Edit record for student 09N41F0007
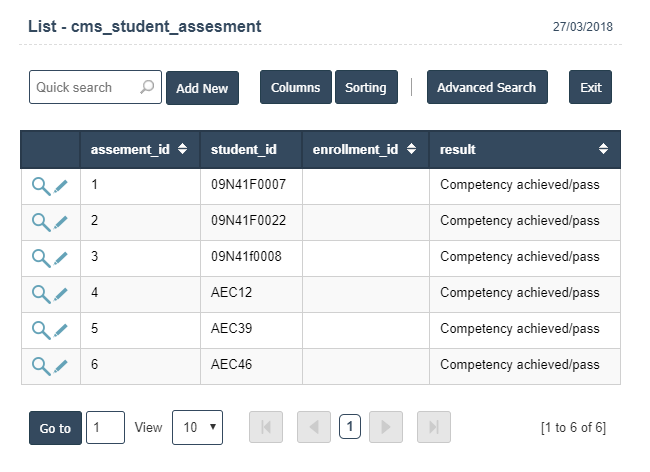This screenshot has width=650, height=472. point(61,186)
